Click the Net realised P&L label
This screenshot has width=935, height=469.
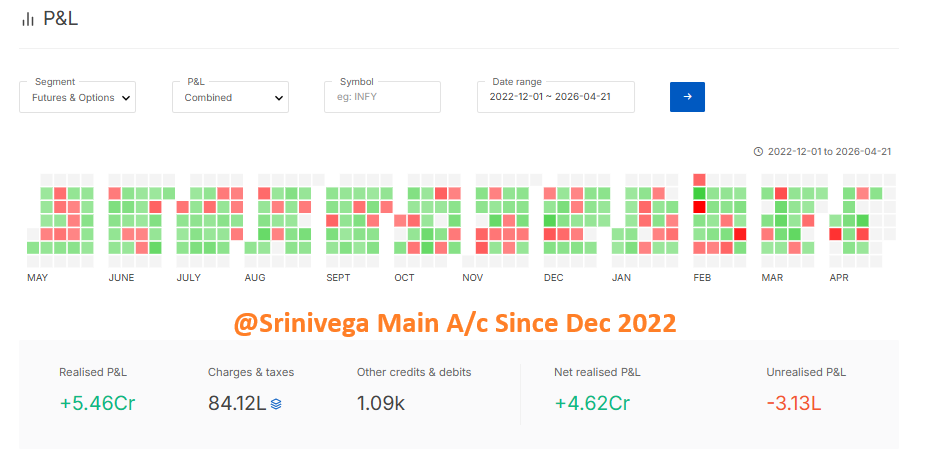pos(597,372)
